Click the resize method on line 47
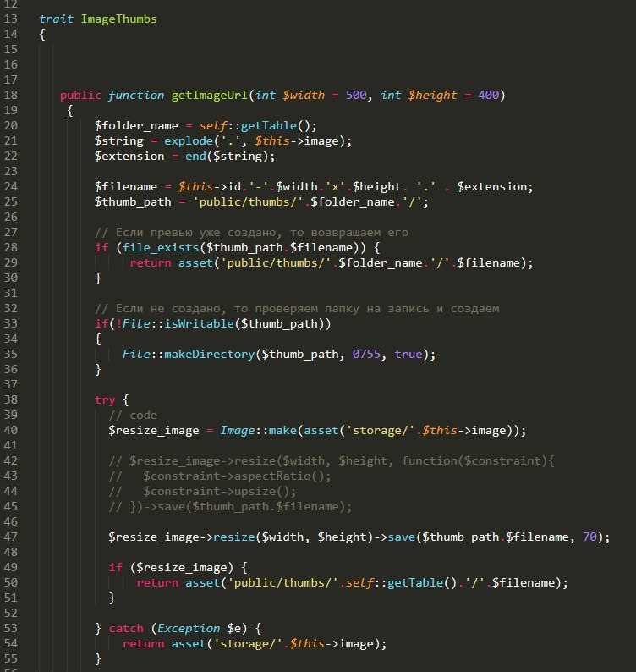The image size is (636, 672). [x=233, y=537]
